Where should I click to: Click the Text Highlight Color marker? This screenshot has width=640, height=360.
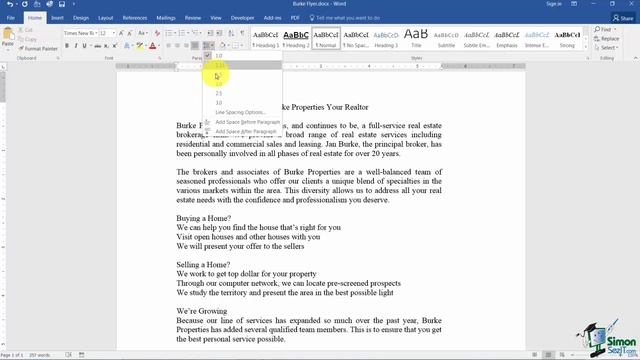pos(140,46)
